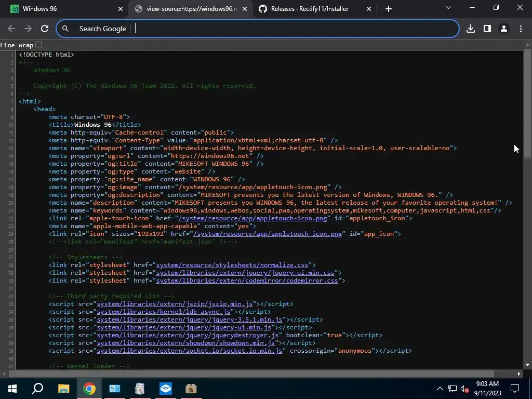The height and width of the screenshot is (399, 532).
Task: Open the showdown.min.js script link
Action: (185, 343)
